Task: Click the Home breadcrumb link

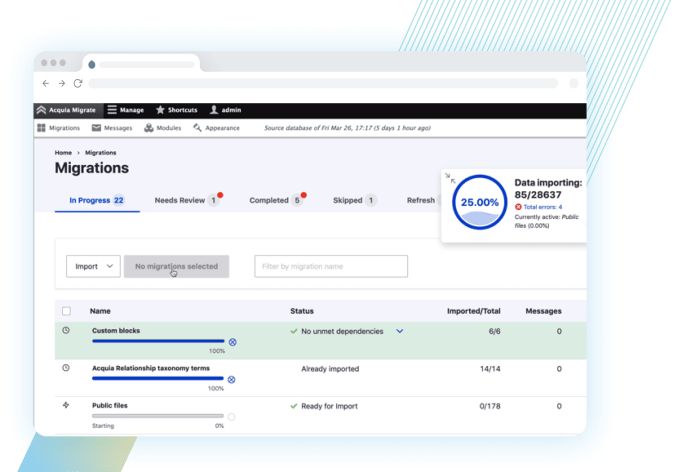Action: tap(62, 152)
